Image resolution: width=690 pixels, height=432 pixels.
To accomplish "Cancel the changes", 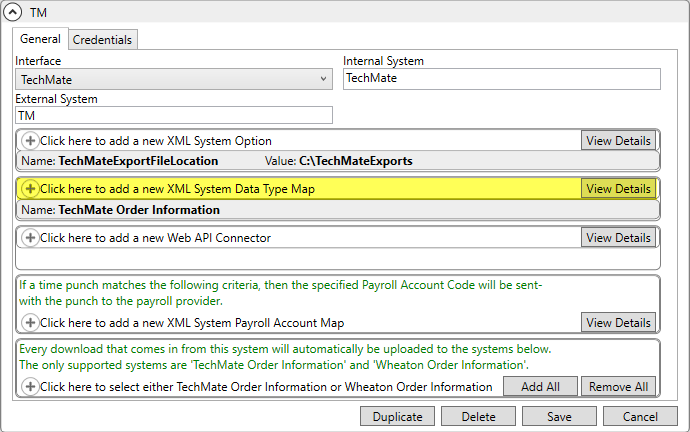I will pos(640,416).
